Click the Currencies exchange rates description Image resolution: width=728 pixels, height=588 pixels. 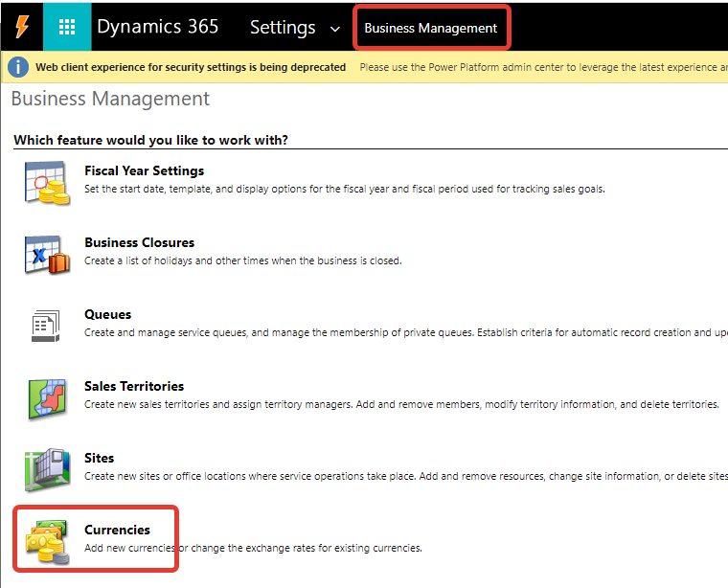point(253,548)
